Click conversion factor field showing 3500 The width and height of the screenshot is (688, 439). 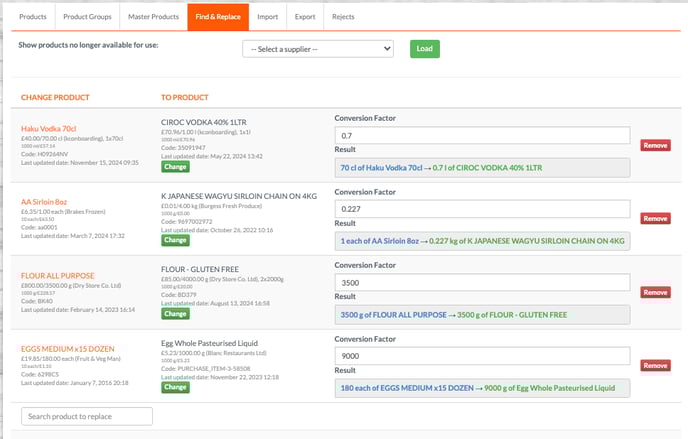[x=482, y=283]
